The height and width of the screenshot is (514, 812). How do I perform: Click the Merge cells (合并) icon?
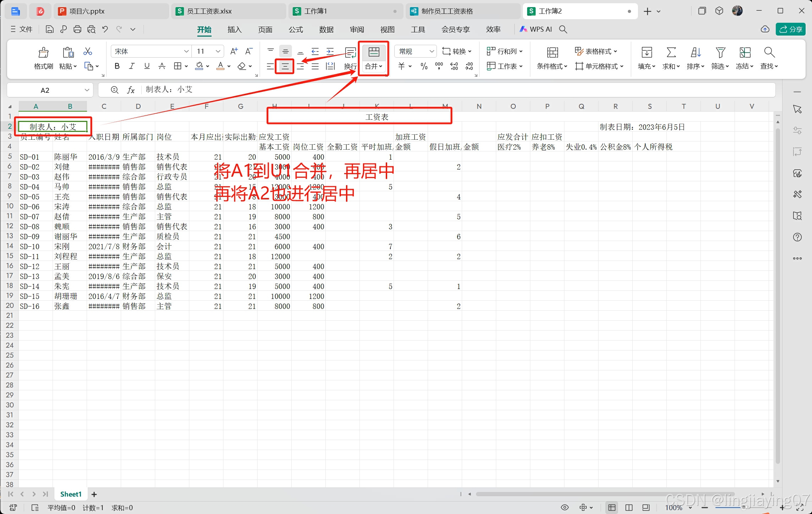374,52
